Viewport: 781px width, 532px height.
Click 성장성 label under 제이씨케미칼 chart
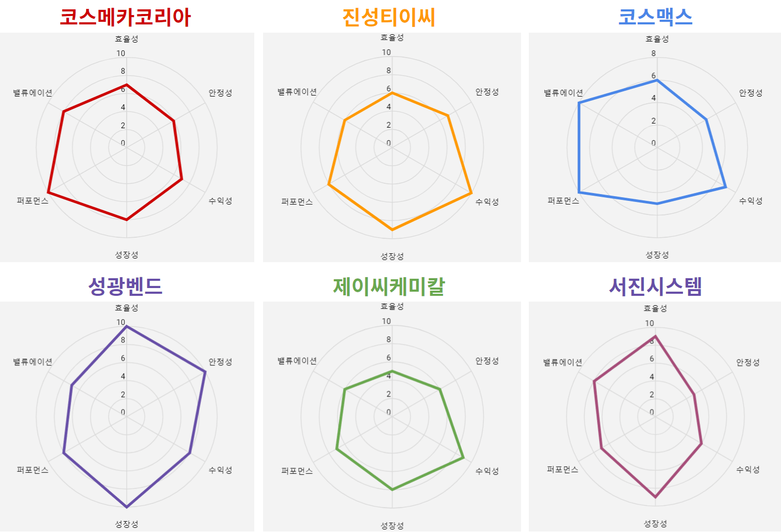coord(392,525)
